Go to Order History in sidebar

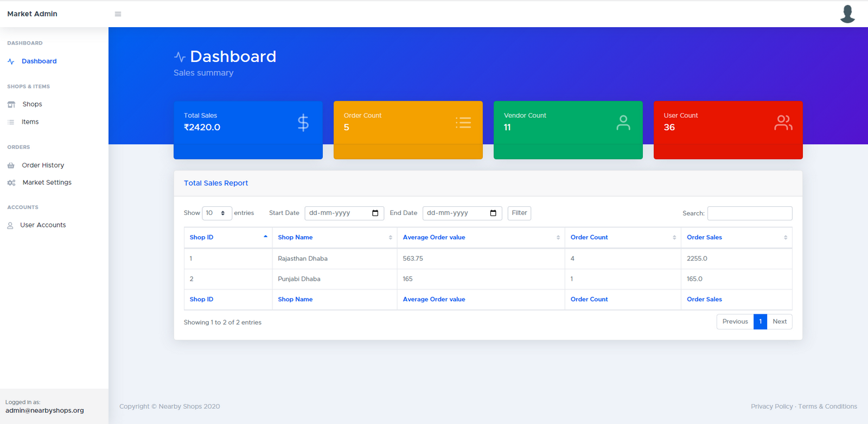(43, 166)
